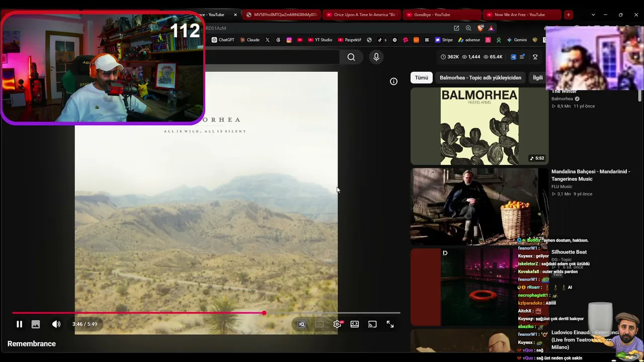
Task: Click the red progress bar scrubber handle
Action: coord(264,313)
